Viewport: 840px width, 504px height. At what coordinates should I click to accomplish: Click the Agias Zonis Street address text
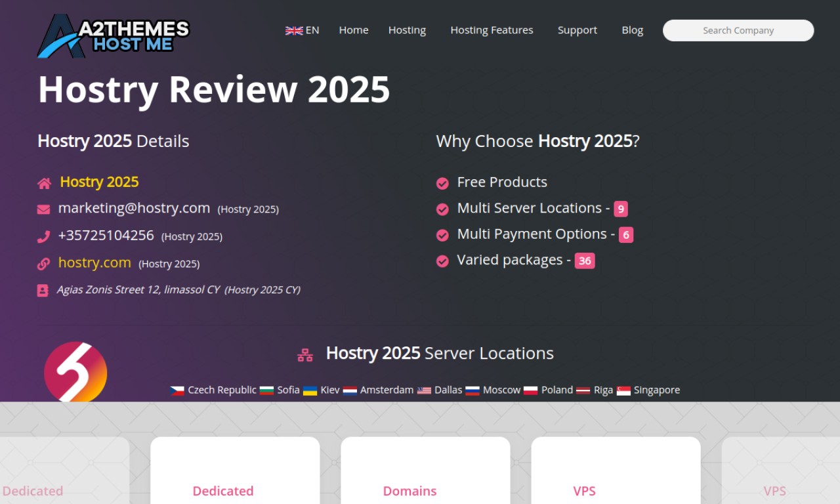click(x=138, y=289)
